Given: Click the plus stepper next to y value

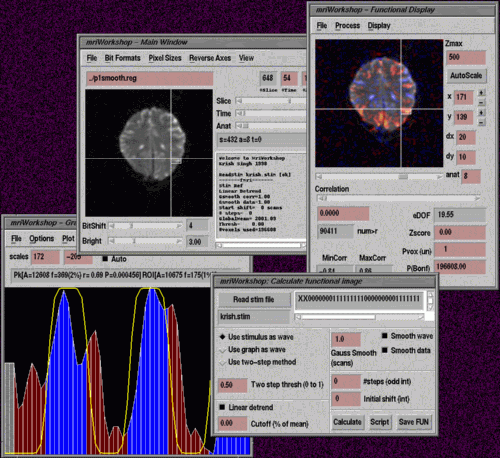Looking at the screenshot, I should click(x=481, y=113).
